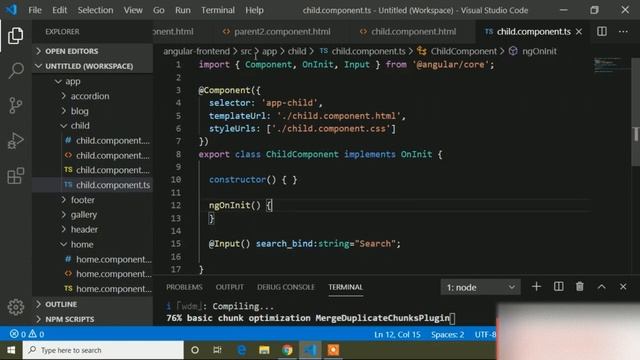640x360 pixels.
Task: Open the Run menu
Action: click(x=183, y=10)
